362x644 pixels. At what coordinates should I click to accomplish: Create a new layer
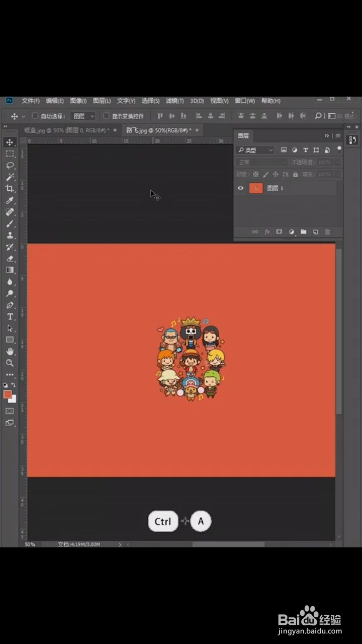315,232
